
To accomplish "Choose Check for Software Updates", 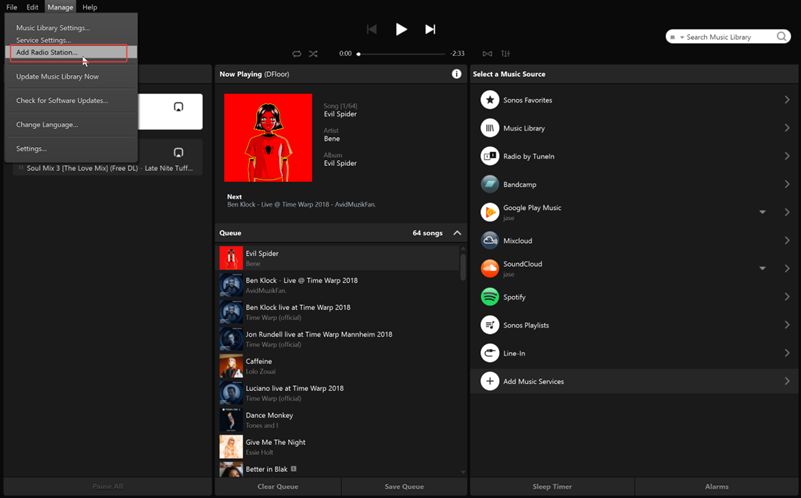I will click(x=71, y=100).
